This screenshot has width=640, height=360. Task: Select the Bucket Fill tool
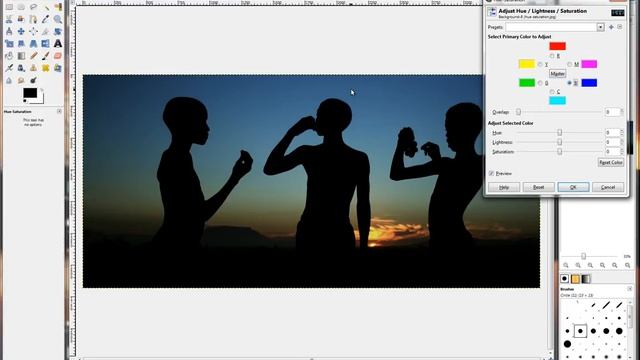click(x=9, y=56)
